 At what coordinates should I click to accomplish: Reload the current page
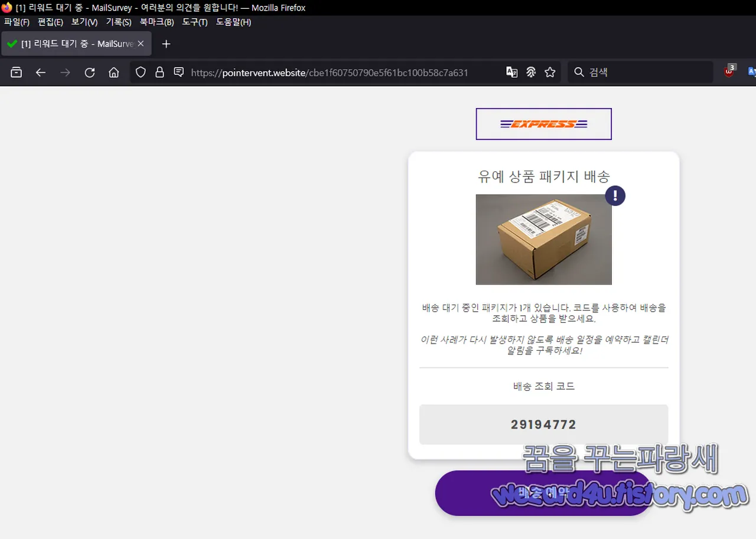[90, 73]
